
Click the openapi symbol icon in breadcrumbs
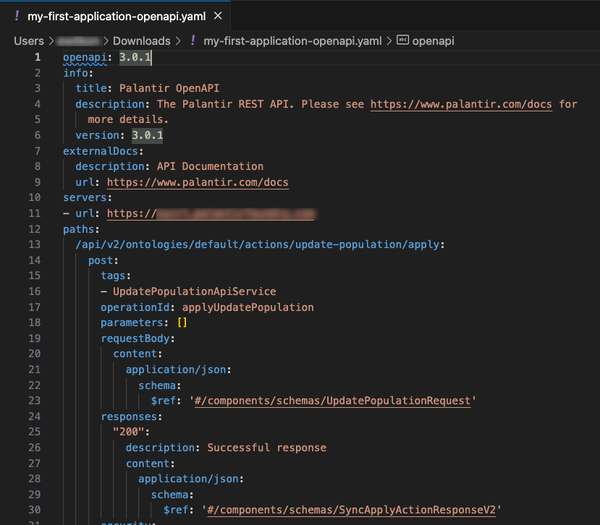point(403,40)
